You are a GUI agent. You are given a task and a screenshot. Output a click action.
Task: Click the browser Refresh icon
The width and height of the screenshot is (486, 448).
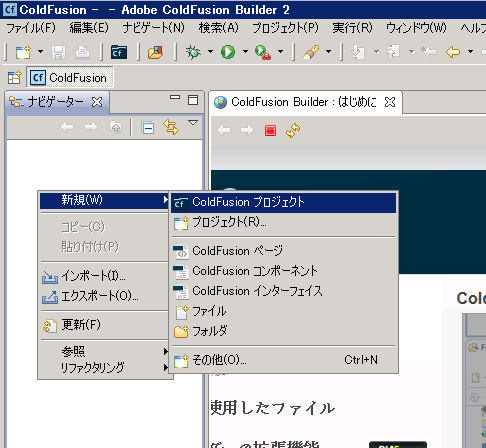pos(293,130)
